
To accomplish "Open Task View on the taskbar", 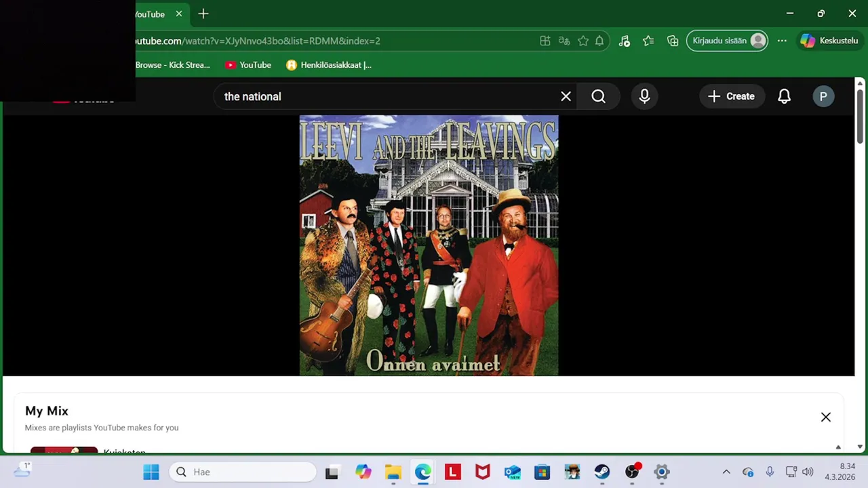I will (332, 472).
